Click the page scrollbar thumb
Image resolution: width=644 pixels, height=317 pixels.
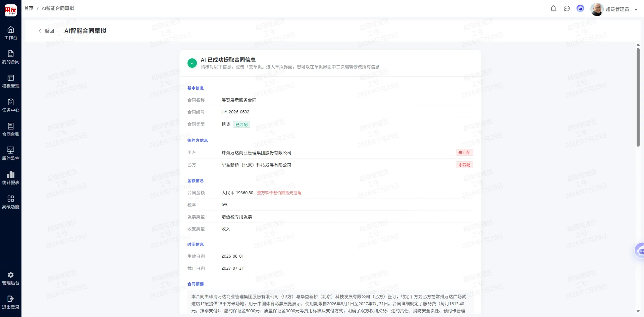click(638, 97)
